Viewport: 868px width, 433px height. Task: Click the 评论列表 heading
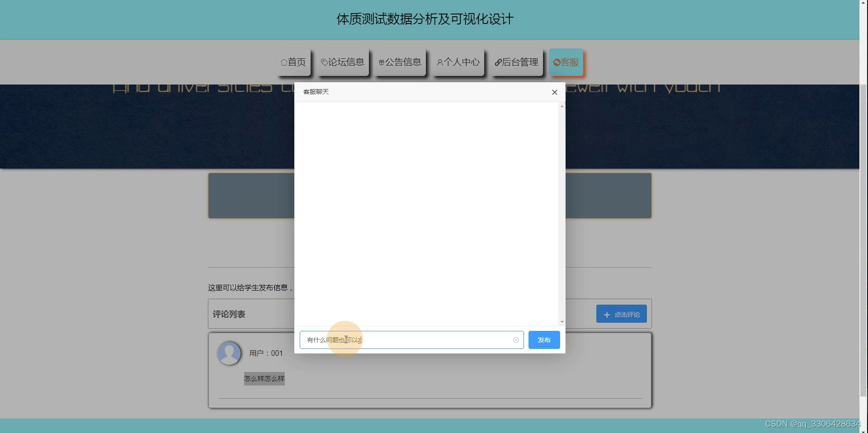click(x=229, y=314)
